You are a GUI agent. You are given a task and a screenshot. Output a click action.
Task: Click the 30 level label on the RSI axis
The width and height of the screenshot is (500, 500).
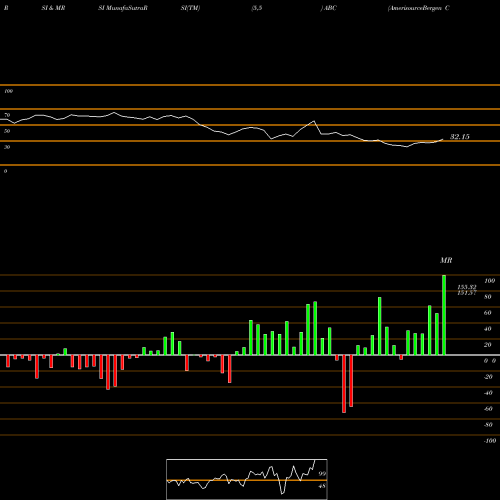(x=7, y=147)
